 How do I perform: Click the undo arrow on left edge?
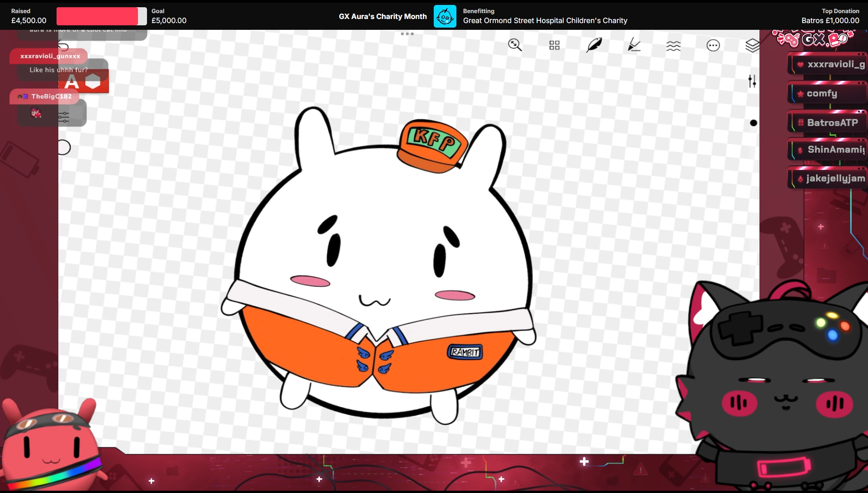[x=63, y=47]
